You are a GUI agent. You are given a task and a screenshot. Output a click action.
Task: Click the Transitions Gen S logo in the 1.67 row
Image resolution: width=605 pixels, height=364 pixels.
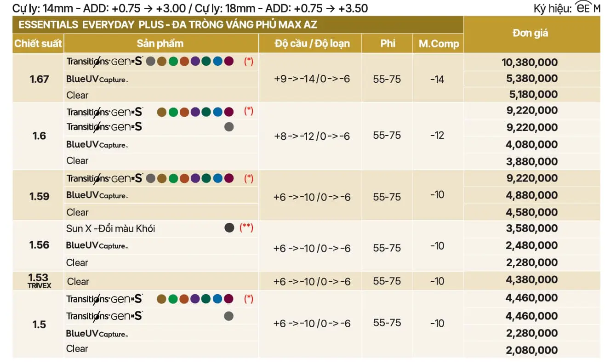[x=105, y=61]
